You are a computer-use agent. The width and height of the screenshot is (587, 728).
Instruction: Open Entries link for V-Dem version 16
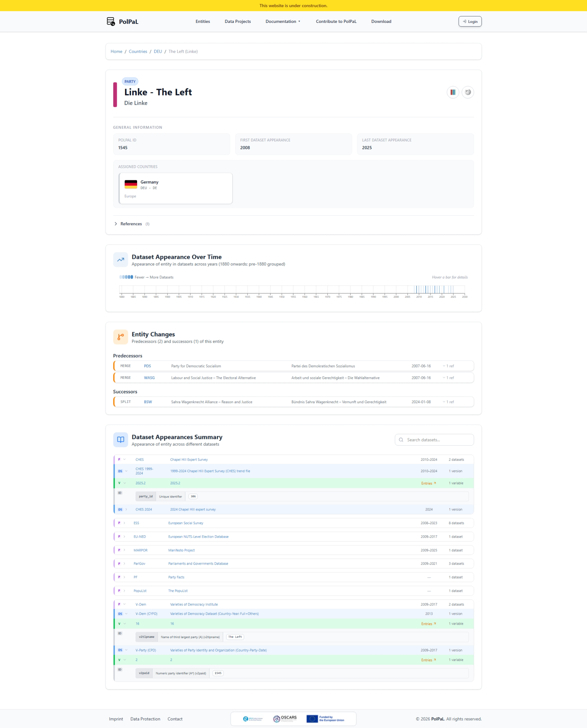[x=429, y=624]
